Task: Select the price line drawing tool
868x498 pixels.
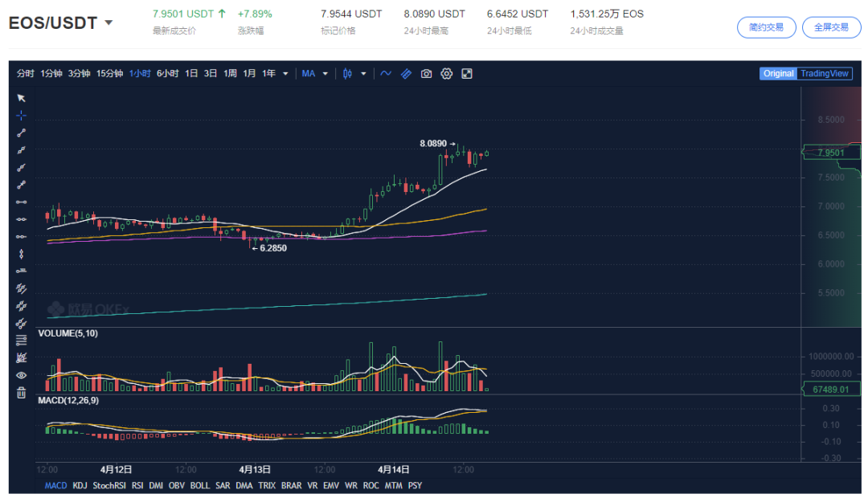Action: (x=21, y=271)
